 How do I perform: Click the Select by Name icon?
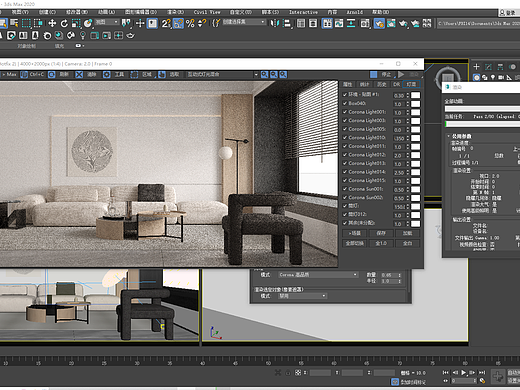14,23
